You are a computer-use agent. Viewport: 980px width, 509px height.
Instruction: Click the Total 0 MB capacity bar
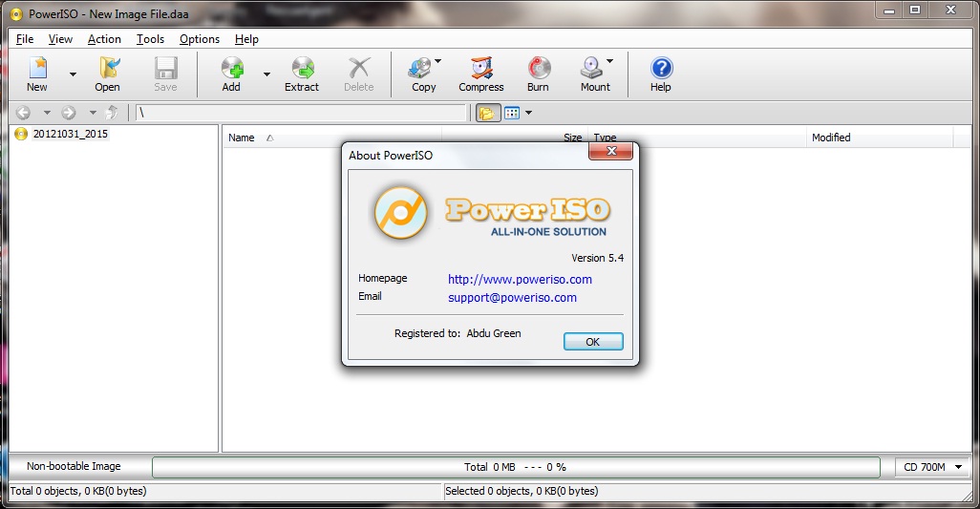coord(516,467)
